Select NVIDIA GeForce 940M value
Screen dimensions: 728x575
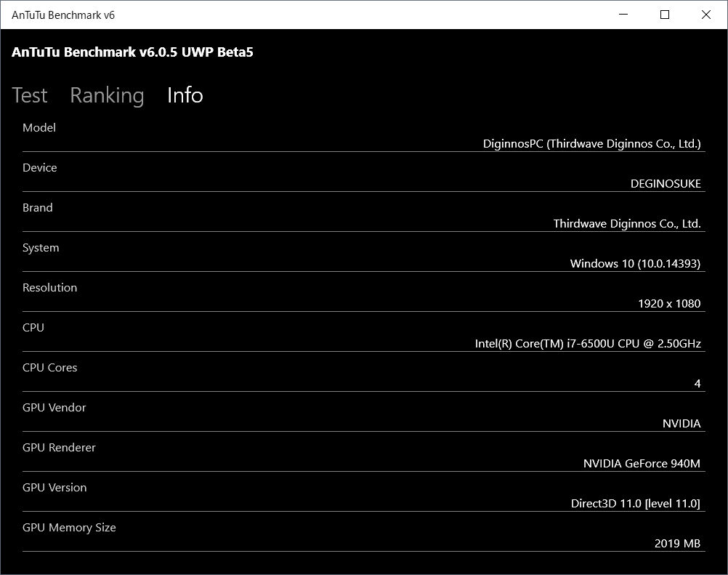[x=642, y=464]
